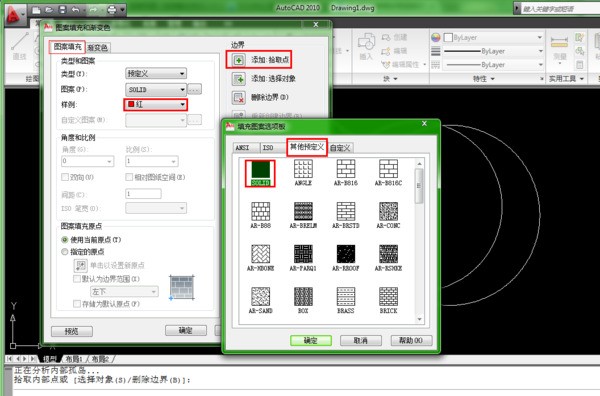The width and height of the screenshot is (600, 396).
Task: Click the Remove Boundaries icon
Action: [x=239, y=98]
